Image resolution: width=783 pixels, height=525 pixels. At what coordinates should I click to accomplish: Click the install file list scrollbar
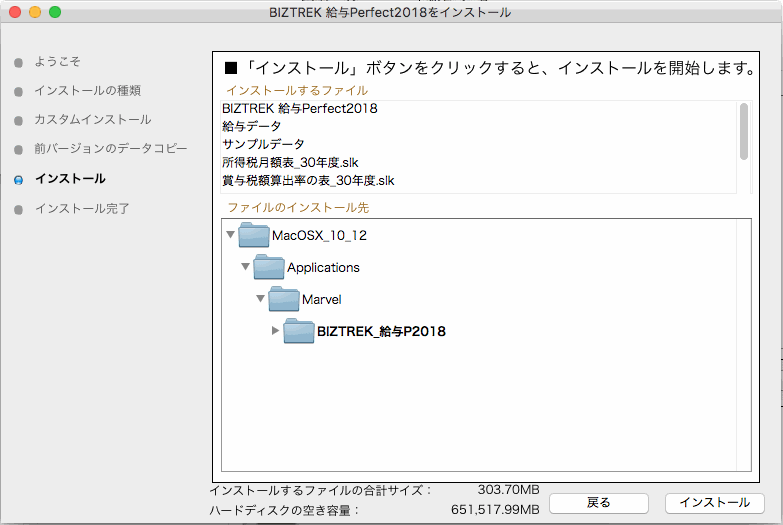(743, 131)
